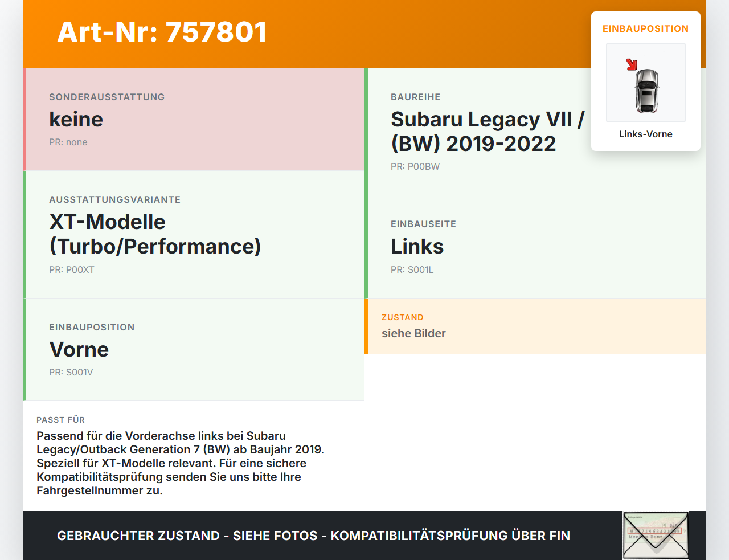Click the PR: S001V code text
Image resolution: width=729 pixels, height=560 pixels.
71,373
